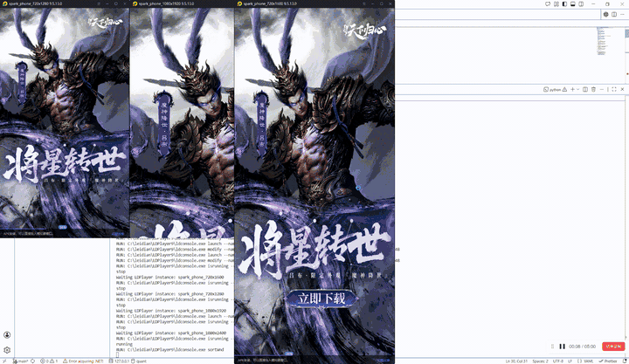Click the main branch indicator in status bar
Screen dimensions: 629x364
pyautogui.click(x=20, y=361)
